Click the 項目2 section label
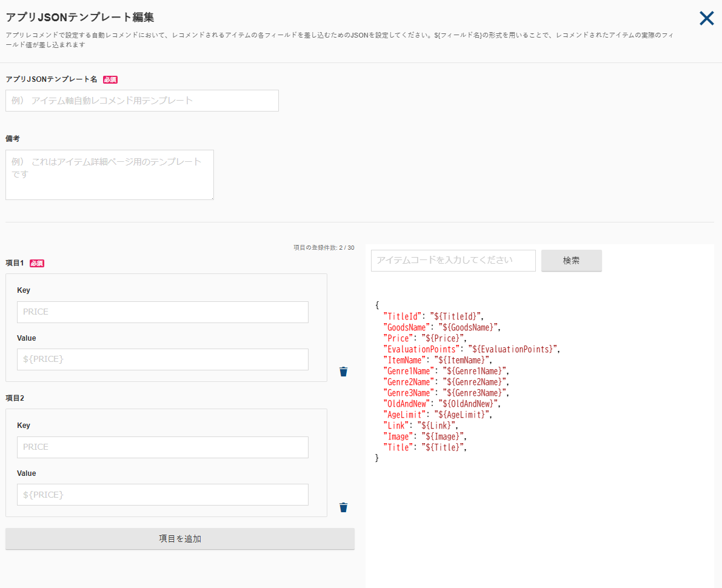The width and height of the screenshot is (722, 588). coord(15,398)
